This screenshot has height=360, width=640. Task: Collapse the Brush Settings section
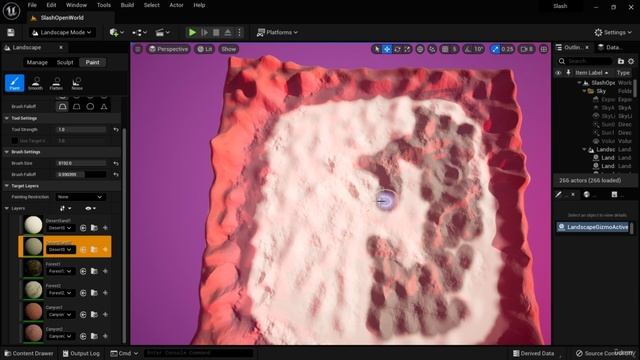click(7, 152)
